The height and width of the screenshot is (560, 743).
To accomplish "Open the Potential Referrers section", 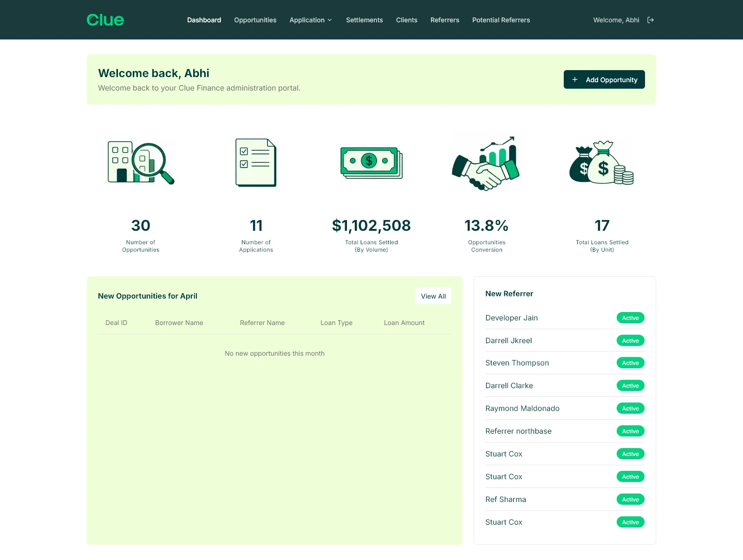I will (501, 20).
